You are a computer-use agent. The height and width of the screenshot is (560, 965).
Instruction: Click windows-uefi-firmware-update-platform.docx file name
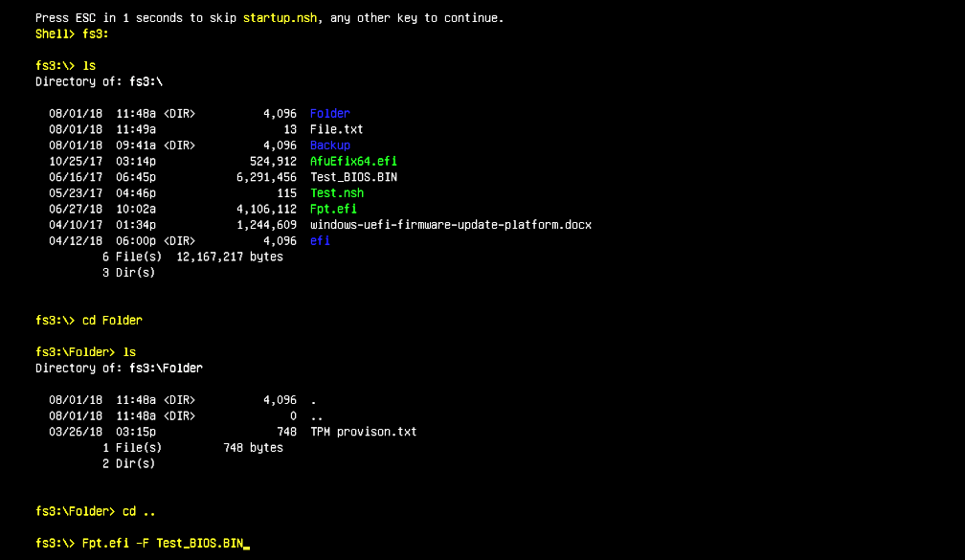(450, 225)
